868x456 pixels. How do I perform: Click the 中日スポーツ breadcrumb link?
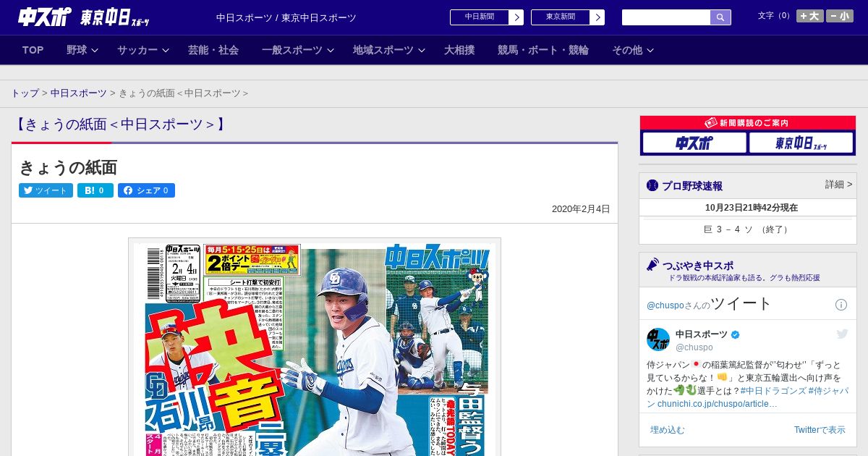click(x=78, y=93)
